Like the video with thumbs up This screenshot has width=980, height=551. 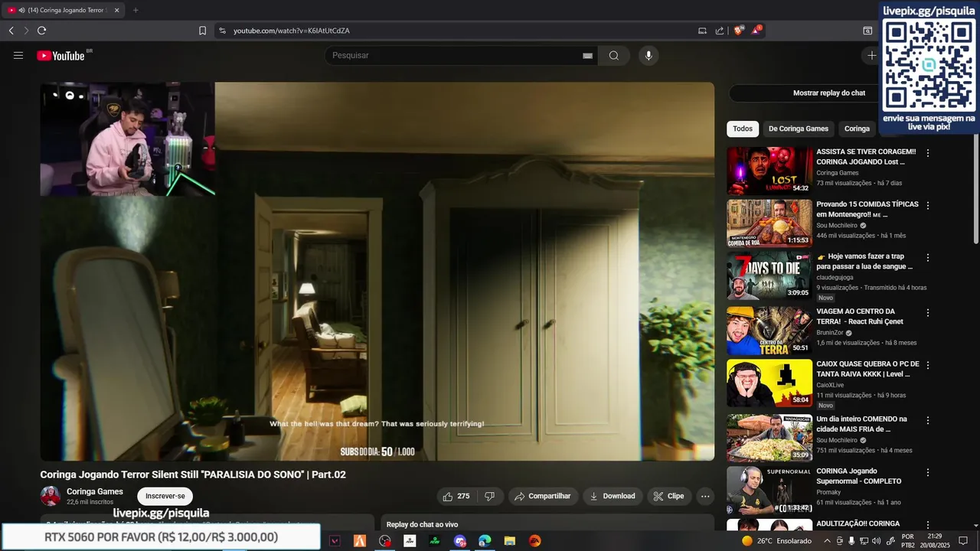pyautogui.click(x=456, y=496)
